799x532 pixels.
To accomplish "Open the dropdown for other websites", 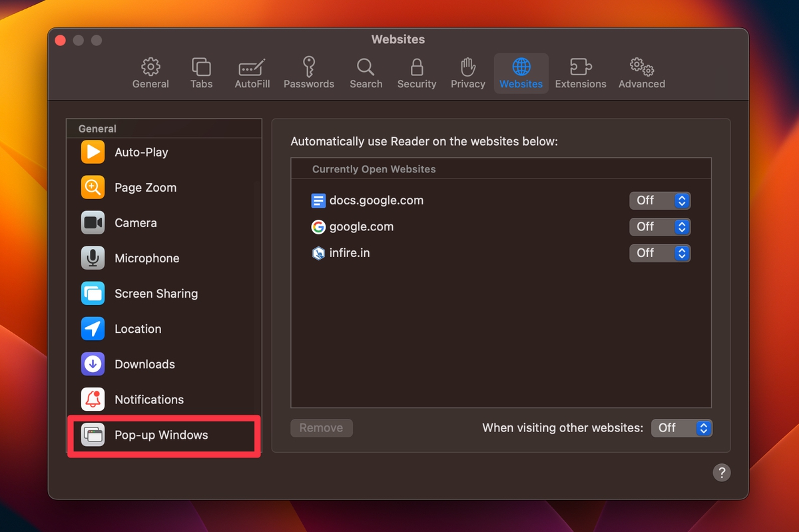I will [681, 427].
